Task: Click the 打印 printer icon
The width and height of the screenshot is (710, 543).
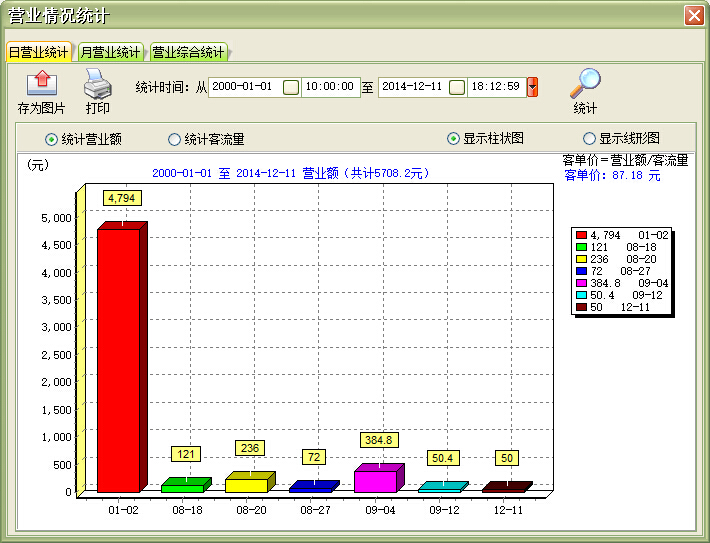Action: point(98,82)
